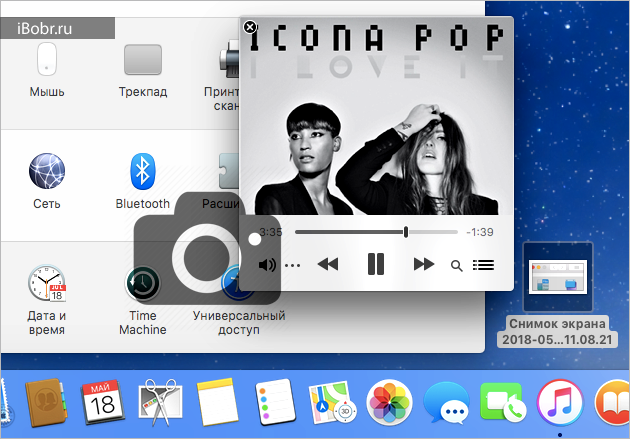
Task: Open FaceTime from the Dock
Action: click(504, 402)
